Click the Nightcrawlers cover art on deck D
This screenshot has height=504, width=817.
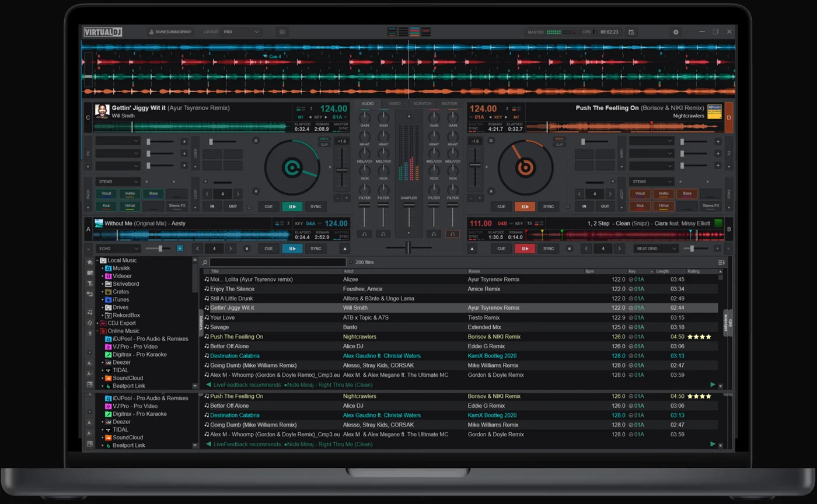[714, 111]
